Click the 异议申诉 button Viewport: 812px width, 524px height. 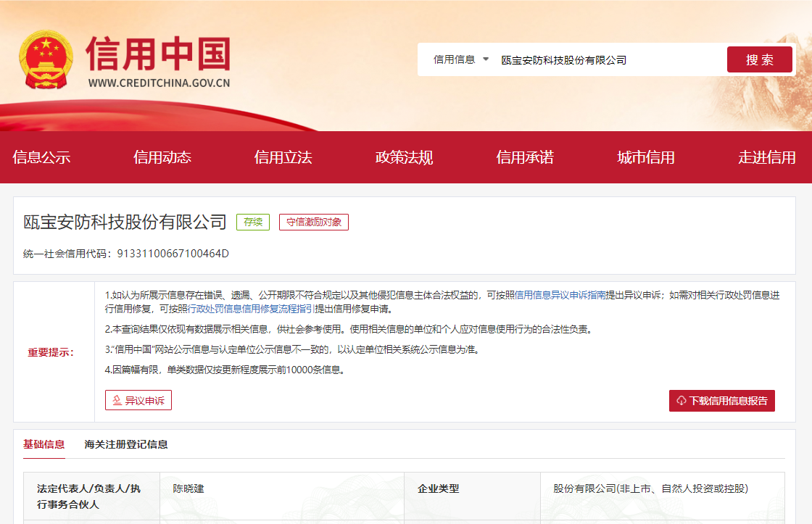(138, 400)
